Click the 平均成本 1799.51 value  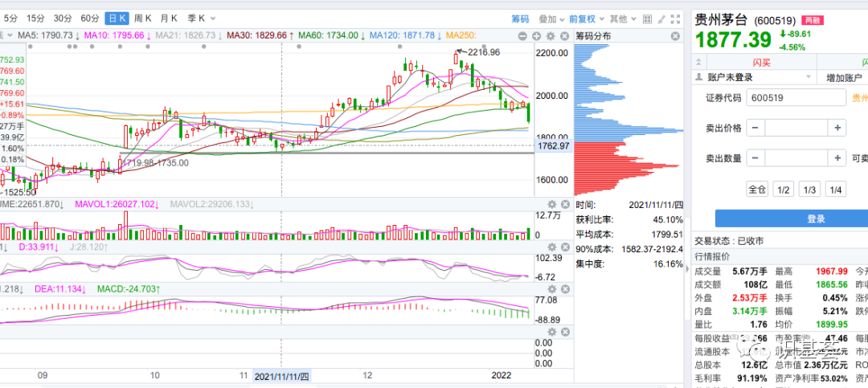668,234
